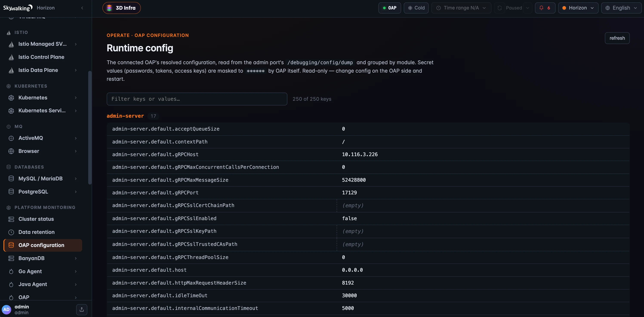Click the DATABASES section header icon
The width and height of the screenshot is (644, 317).
tap(9, 167)
